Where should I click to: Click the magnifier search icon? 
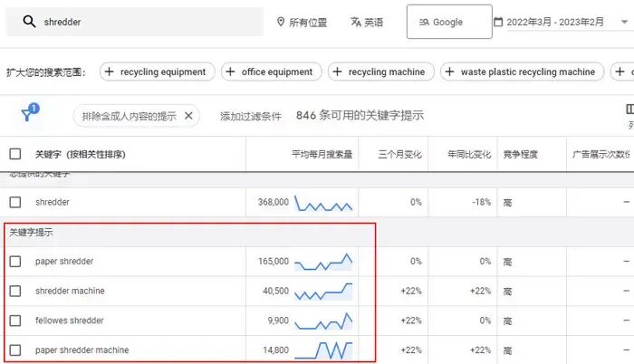[x=29, y=22]
